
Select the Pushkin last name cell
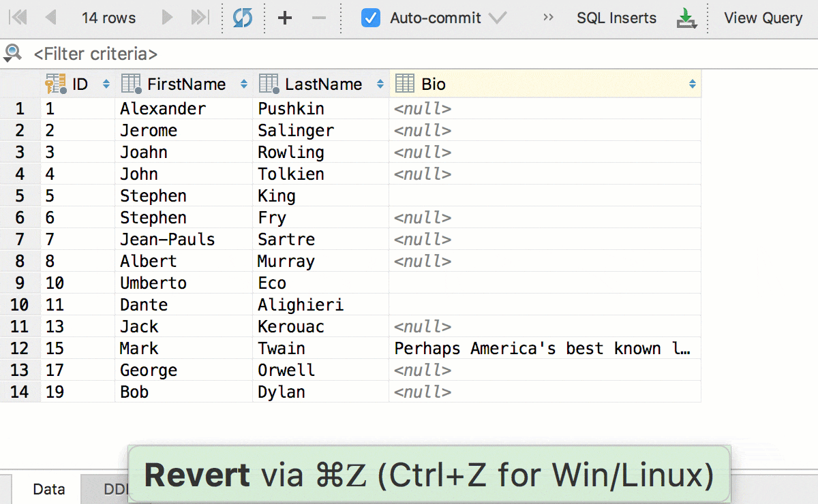point(321,109)
